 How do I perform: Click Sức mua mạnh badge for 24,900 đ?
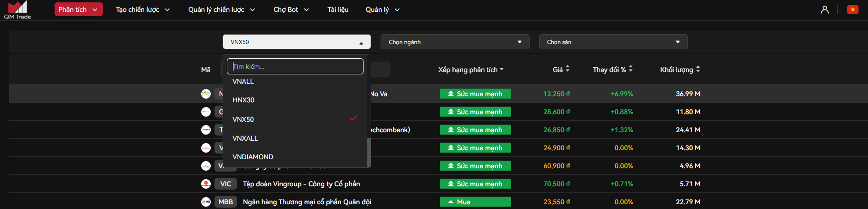[x=476, y=148]
